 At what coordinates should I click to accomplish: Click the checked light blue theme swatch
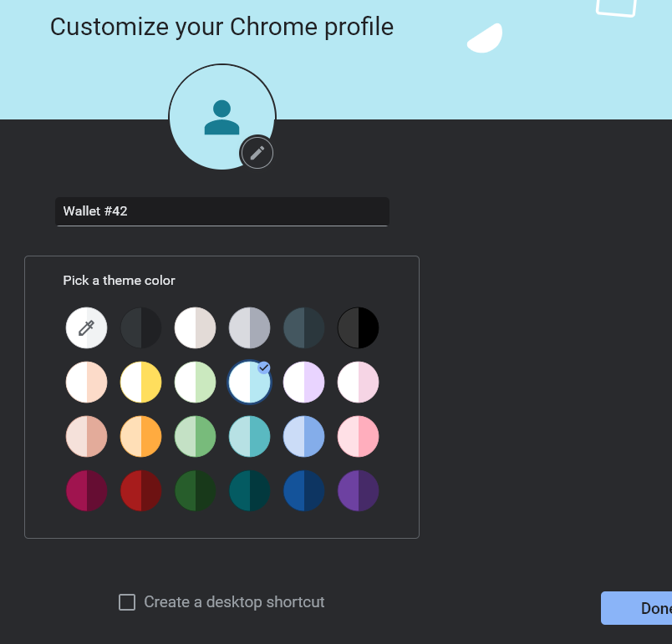point(249,382)
